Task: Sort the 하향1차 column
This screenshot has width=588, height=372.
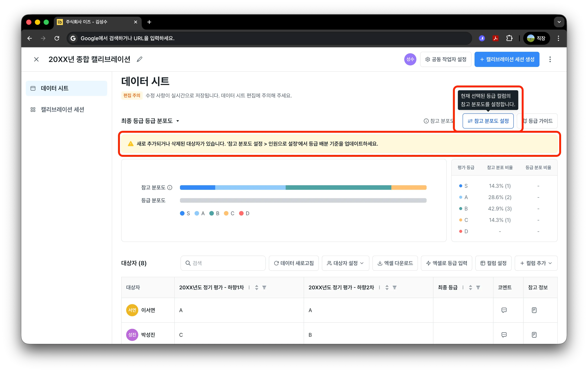Action: 257,287
